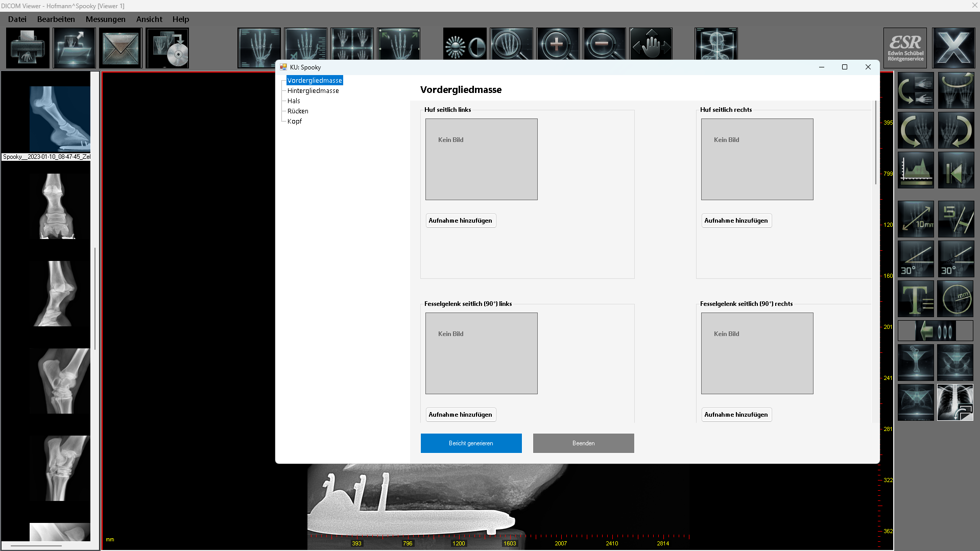Screen dimensions: 980x551
Task: Open the Messungen menu
Action: tap(106, 19)
